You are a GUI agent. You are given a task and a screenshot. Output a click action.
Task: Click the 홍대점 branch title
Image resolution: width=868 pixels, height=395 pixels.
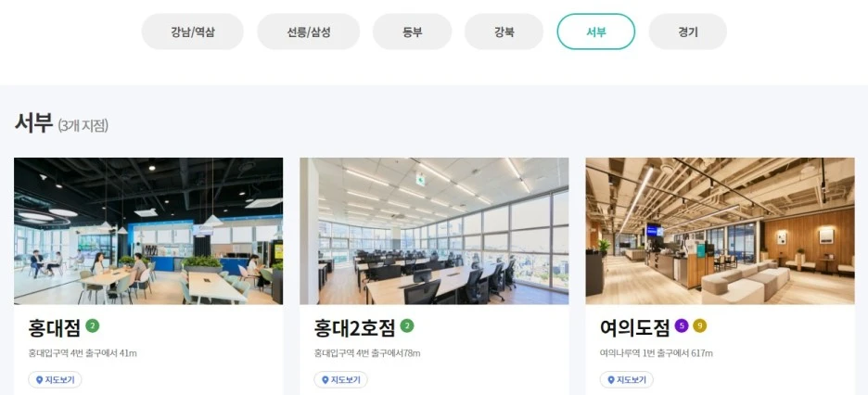[x=54, y=327]
